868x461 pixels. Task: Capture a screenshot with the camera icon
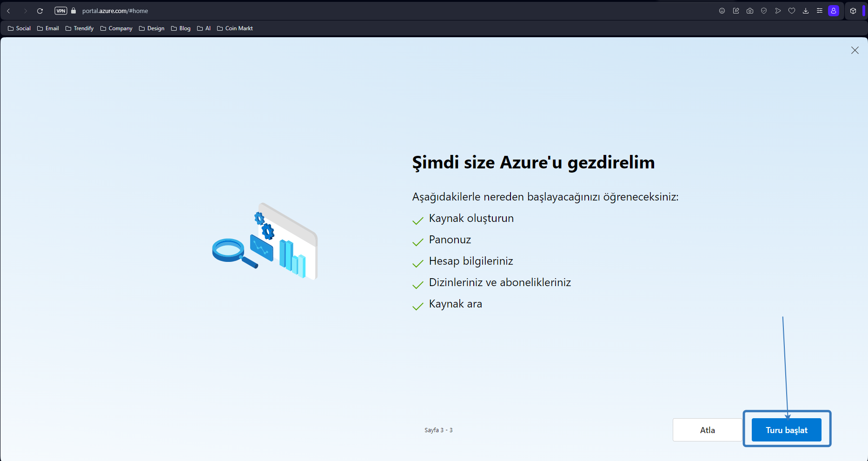pyautogui.click(x=750, y=10)
